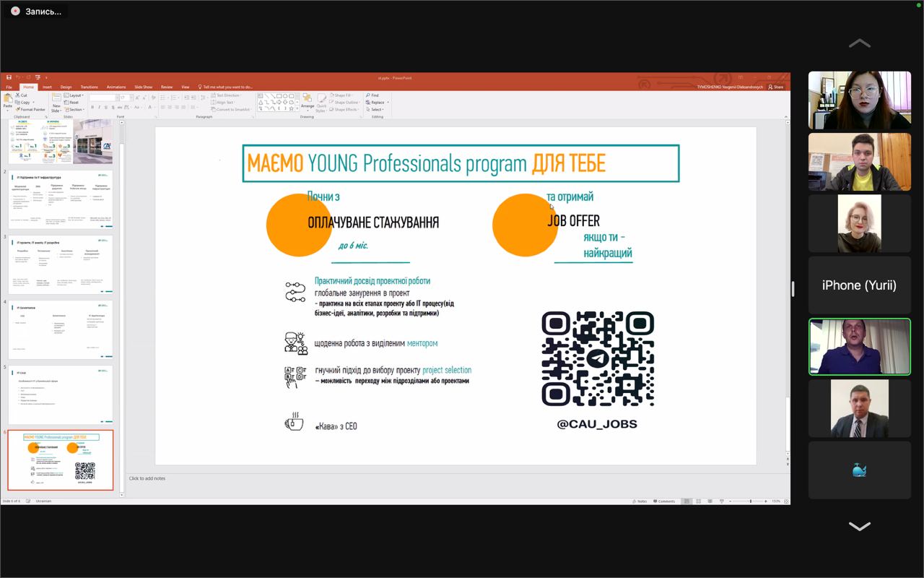Screen dimensions: 924x578
Task: Click the Reset slide button
Action: click(74, 103)
